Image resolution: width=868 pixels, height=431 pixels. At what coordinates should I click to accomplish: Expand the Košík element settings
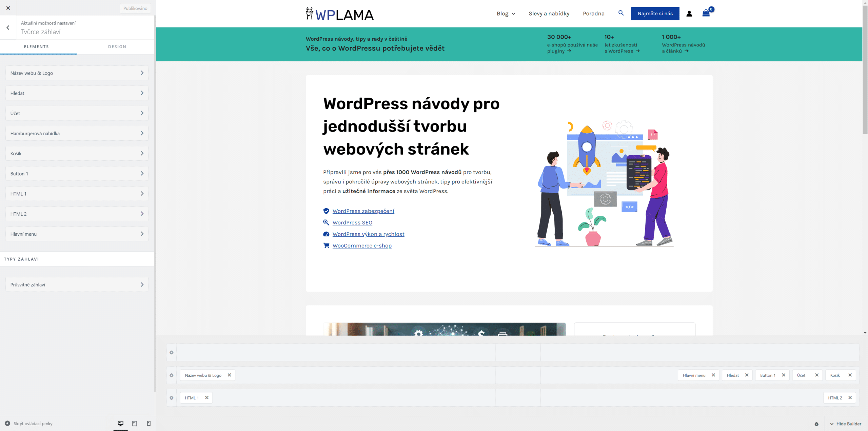coord(77,153)
